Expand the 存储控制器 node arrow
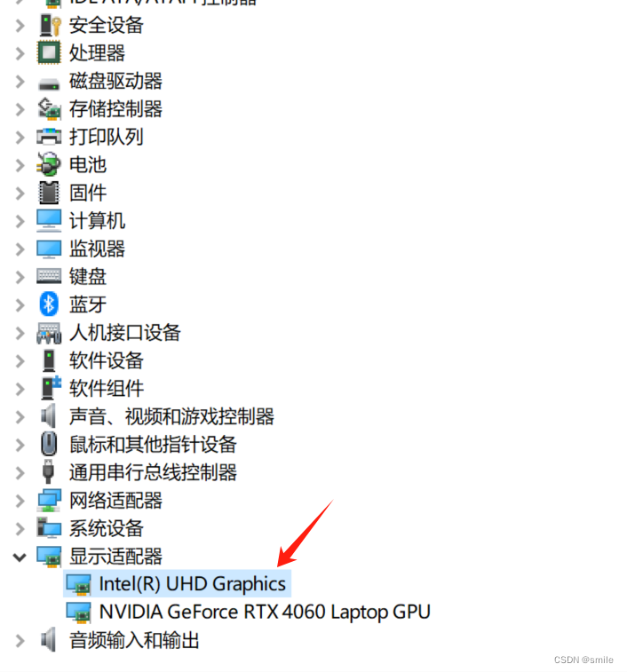 click(x=20, y=109)
